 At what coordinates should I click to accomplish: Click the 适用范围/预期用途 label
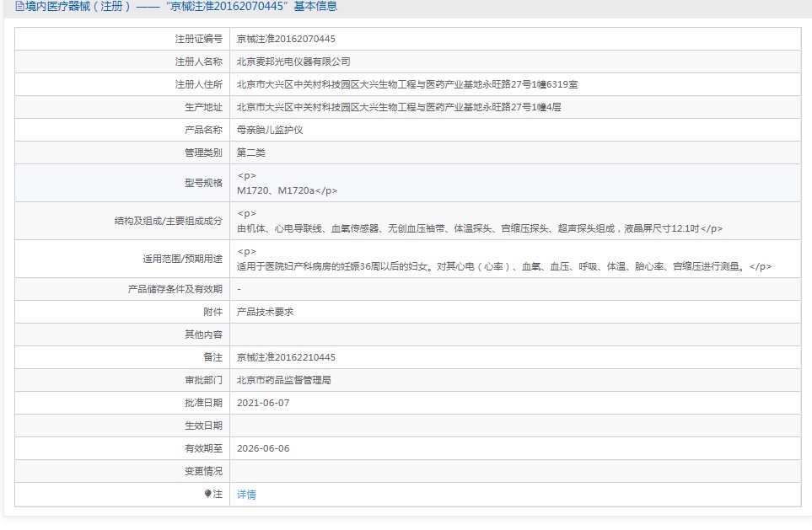pyautogui.click(x=183, y=259)
